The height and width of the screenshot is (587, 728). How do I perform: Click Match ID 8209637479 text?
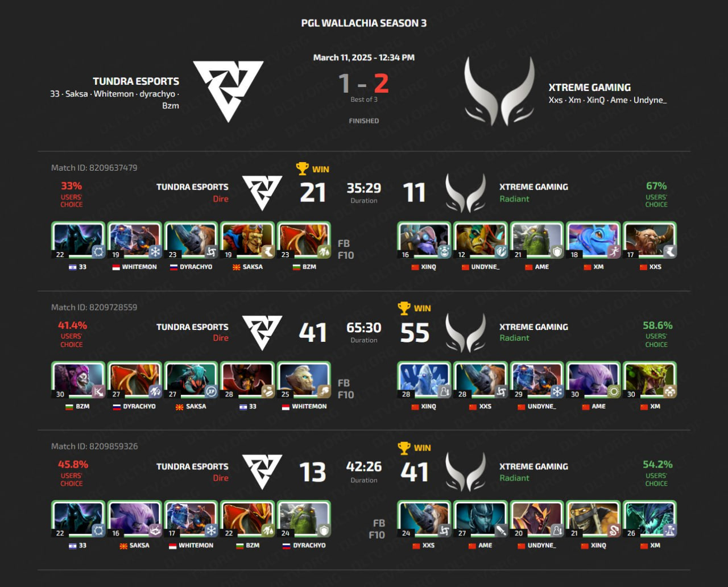[94, 168]
